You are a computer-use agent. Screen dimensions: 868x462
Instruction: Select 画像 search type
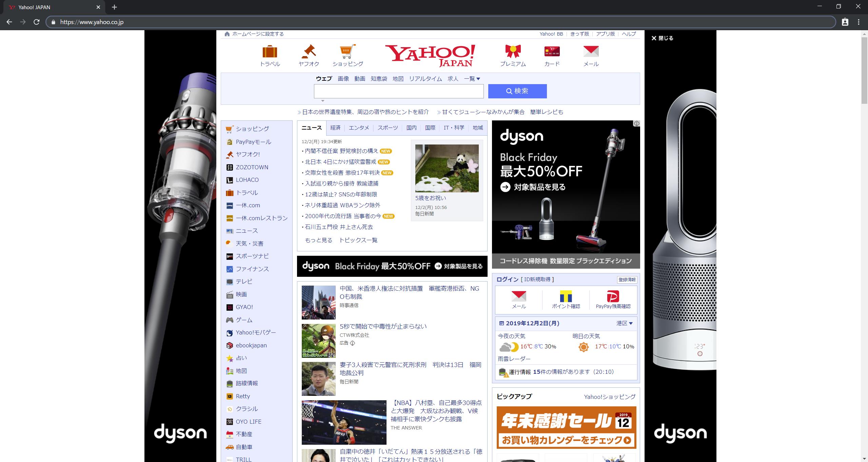pos(343,79)
